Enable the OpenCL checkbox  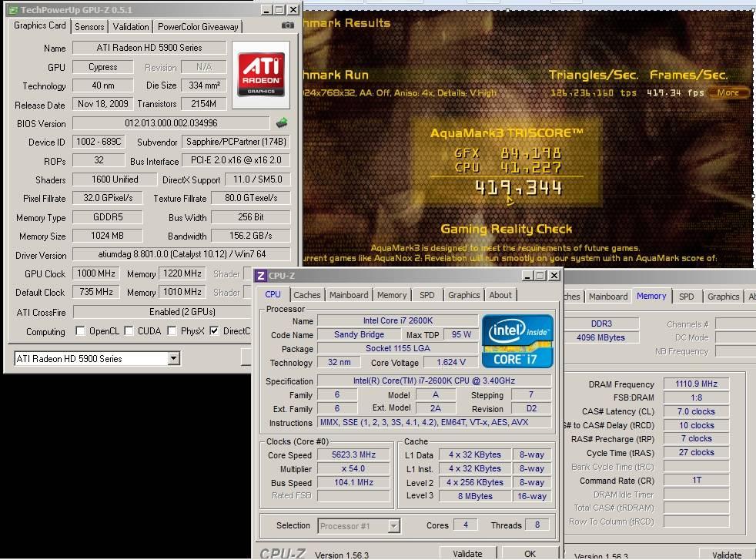[x=81, y=331]
